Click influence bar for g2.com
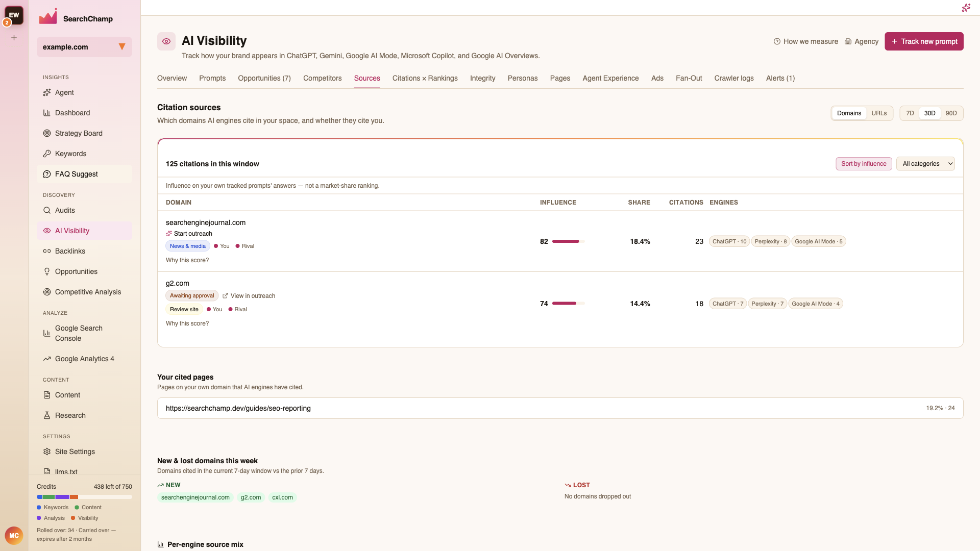The width and height of the screenshot is (980, 551). (568, 304)
